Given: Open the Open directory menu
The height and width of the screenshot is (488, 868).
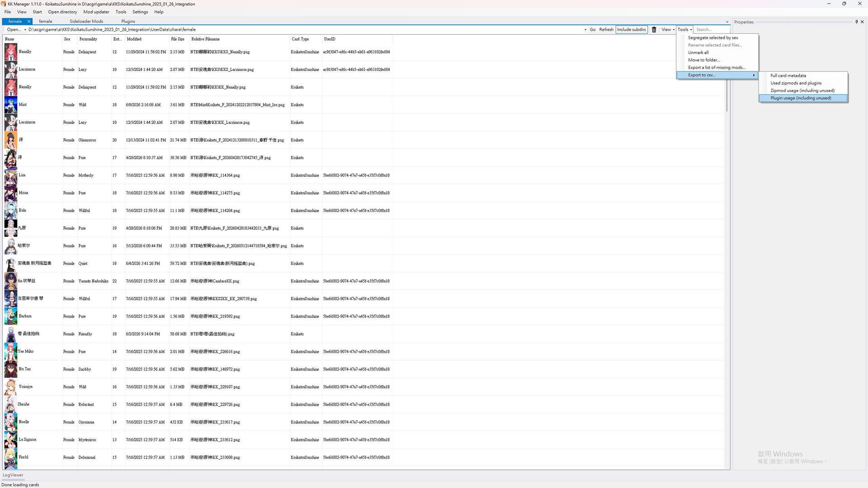Looking at the screenshot, I should tap(62, 12).
